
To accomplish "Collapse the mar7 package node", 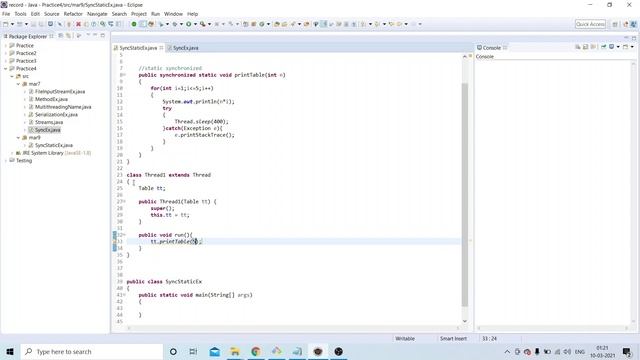I will point(18,84).
